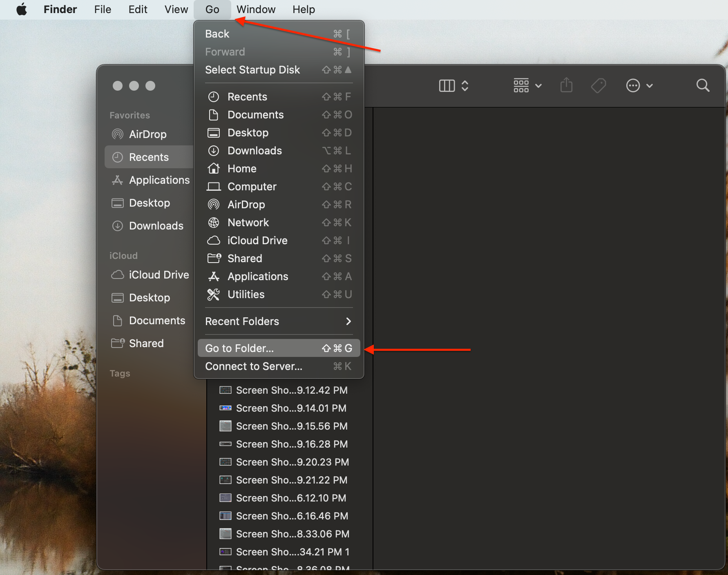Click the Share toolbar icon
The width and height of the screenshot is (728, 575).
pyautogui.click(x=566, y=85)
